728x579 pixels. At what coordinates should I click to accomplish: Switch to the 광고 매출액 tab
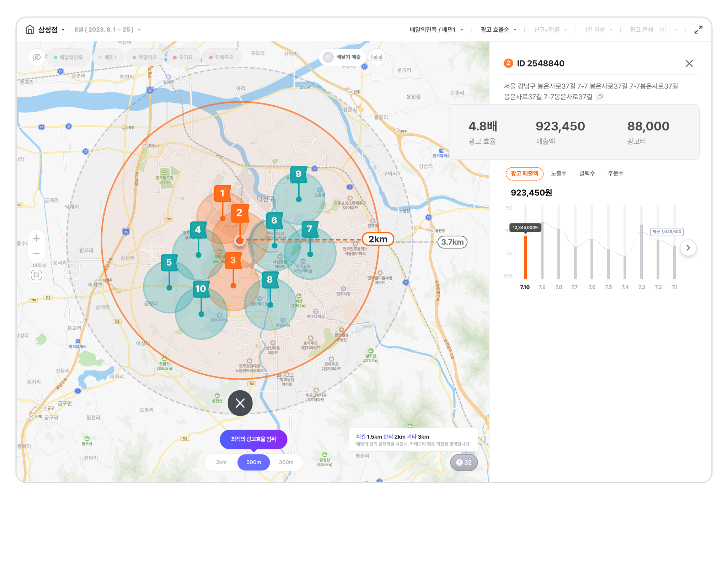[x=524, y=173]
